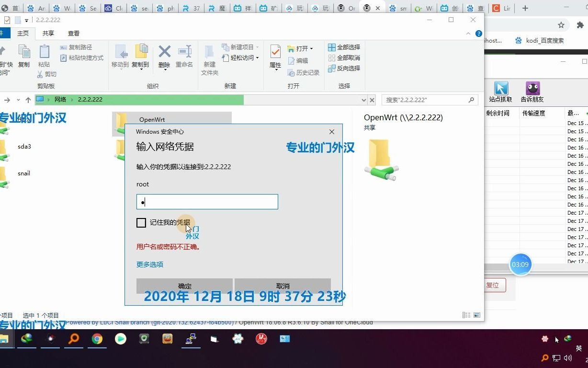Open History (历史记录) in ribbon
This screenshot has width=588, height=368.
304,73
